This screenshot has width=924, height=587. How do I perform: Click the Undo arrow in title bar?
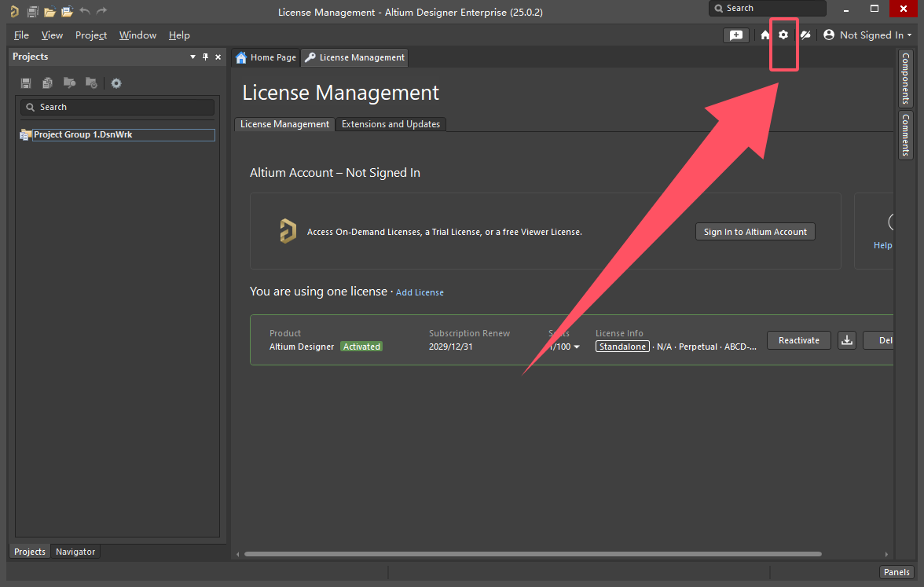click(x=85, y=11)
